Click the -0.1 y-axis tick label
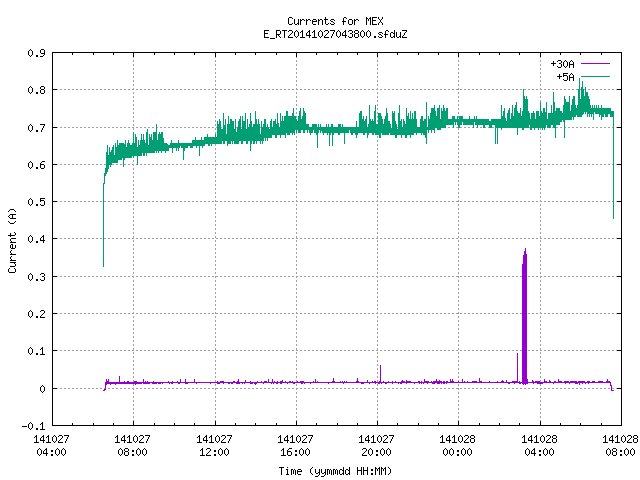 tap(33, 426)
